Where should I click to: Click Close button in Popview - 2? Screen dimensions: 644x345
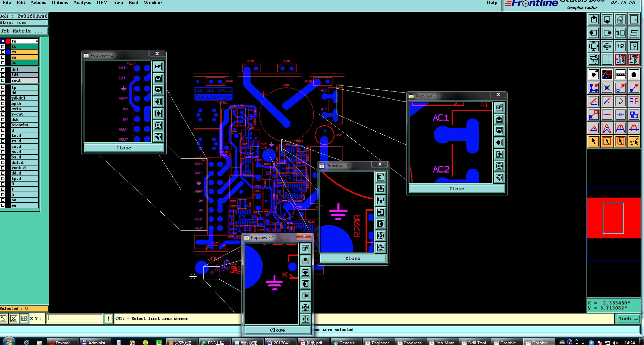pos(457,189)
